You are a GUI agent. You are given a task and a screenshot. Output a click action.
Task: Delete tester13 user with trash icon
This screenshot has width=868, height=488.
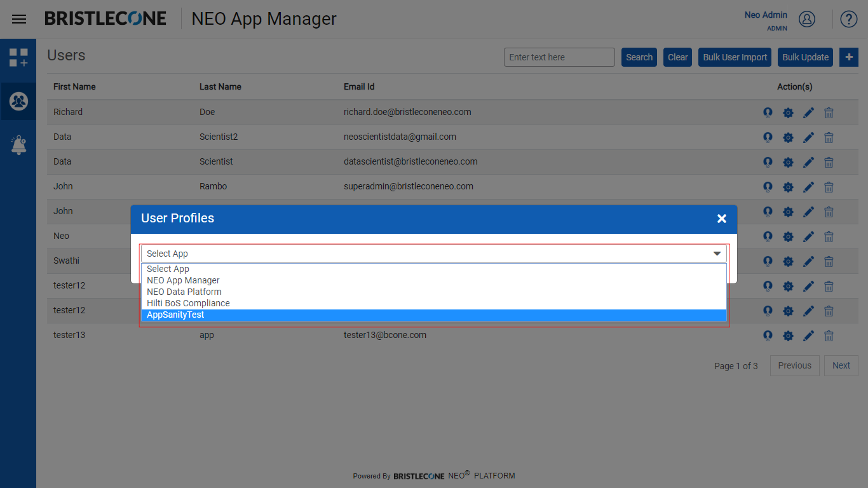(829, 335)
